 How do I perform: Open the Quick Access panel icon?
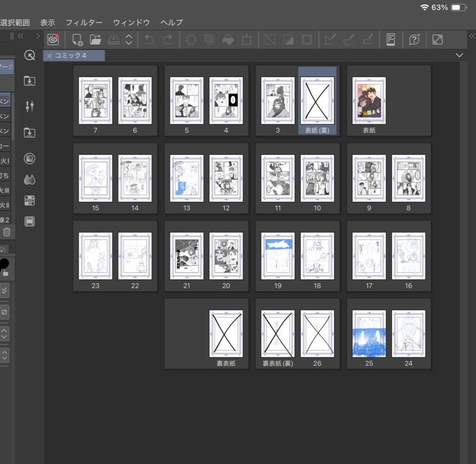click(30, 56)
